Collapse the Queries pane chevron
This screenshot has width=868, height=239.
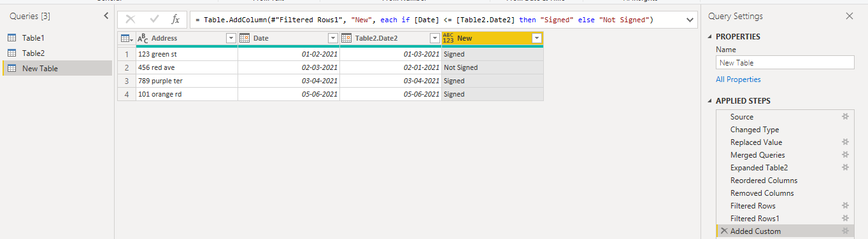pos(106,16)
